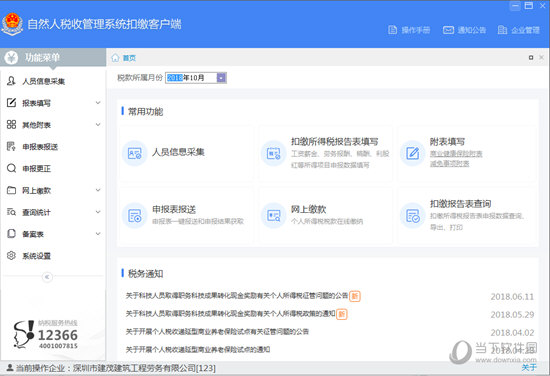Screen dimensions: 550x376
Task: Open the 通知公告 link
Action: click(471, 30)
